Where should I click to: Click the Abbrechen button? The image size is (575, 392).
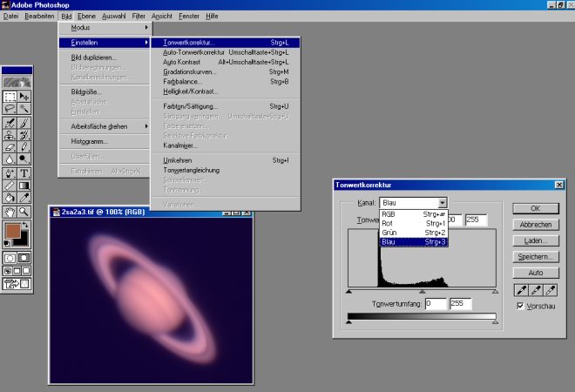pos(535,224)
